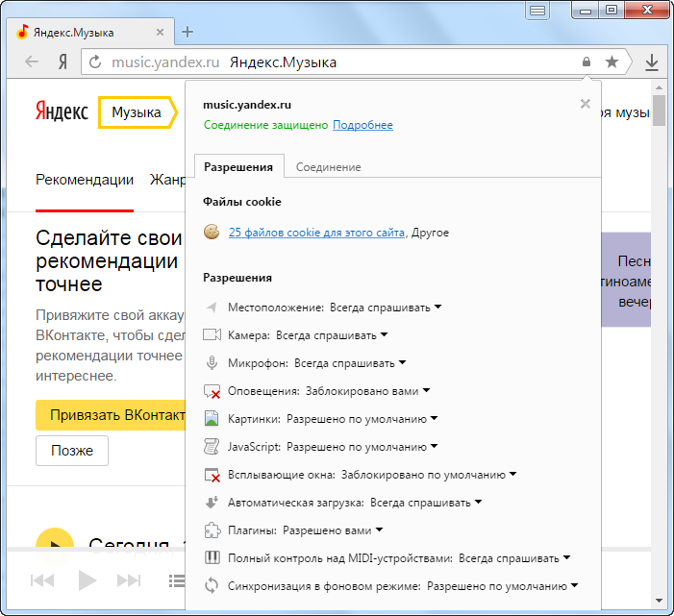The width and height of the screenshot is (674, 616).
Task: Close the Яндекс.Музыка tab
Action: pyautogui.click(x=160, y=33)
